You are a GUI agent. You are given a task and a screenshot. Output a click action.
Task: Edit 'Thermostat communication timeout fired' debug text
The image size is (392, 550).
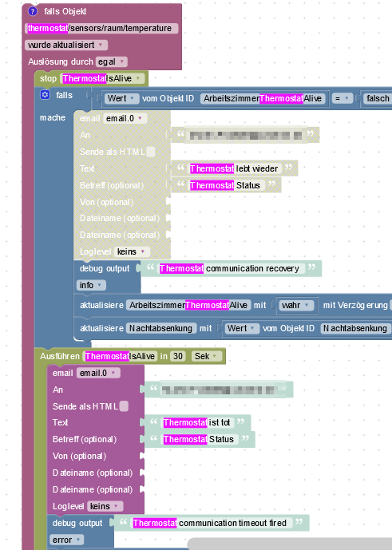pyautogui.click(x=211, y=523)
